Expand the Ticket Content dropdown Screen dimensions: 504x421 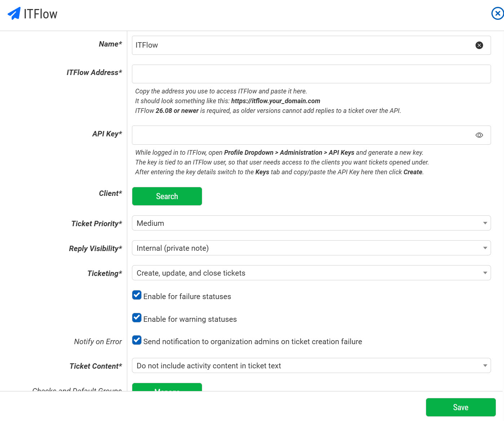coord(311,365)
